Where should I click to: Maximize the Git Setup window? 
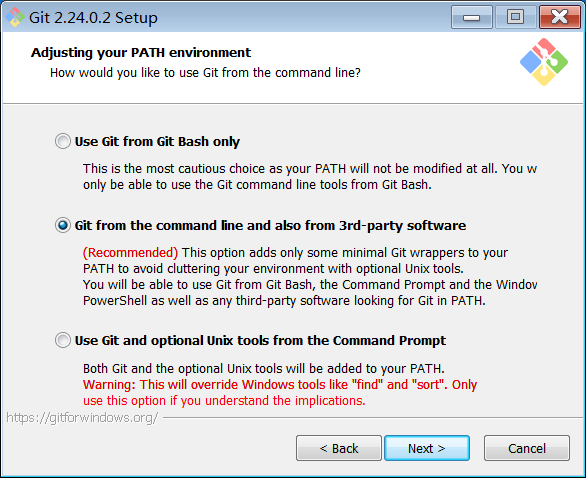[x=515, y=17]
